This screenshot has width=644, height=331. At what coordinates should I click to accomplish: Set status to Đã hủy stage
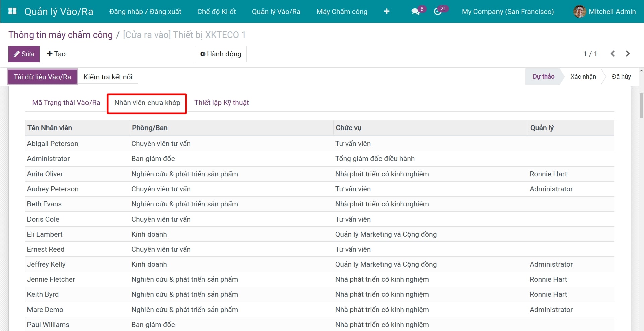[x=621, y=77]
